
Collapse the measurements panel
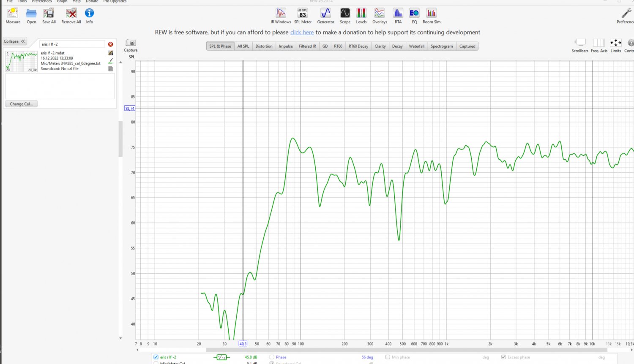(x=15, y=41)
